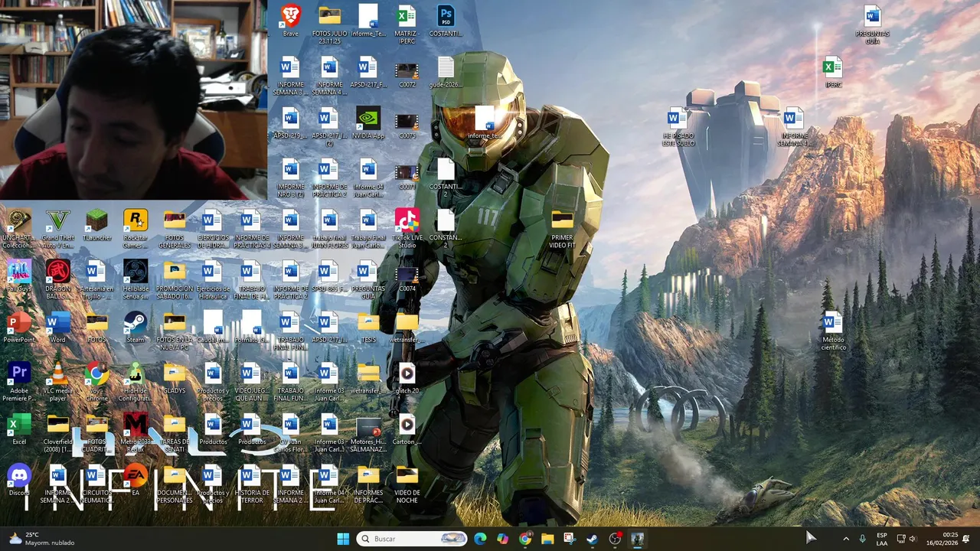Select the guide-2026 text file

click(446, 72)
